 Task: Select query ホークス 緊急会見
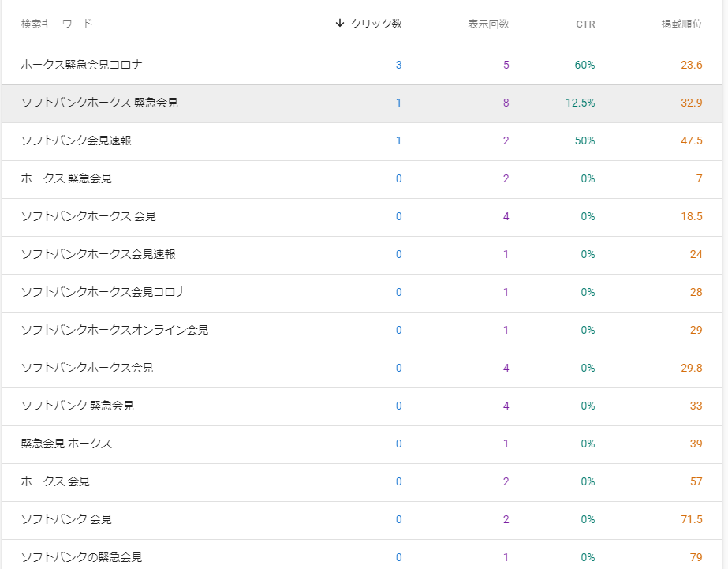coord(66,178)
